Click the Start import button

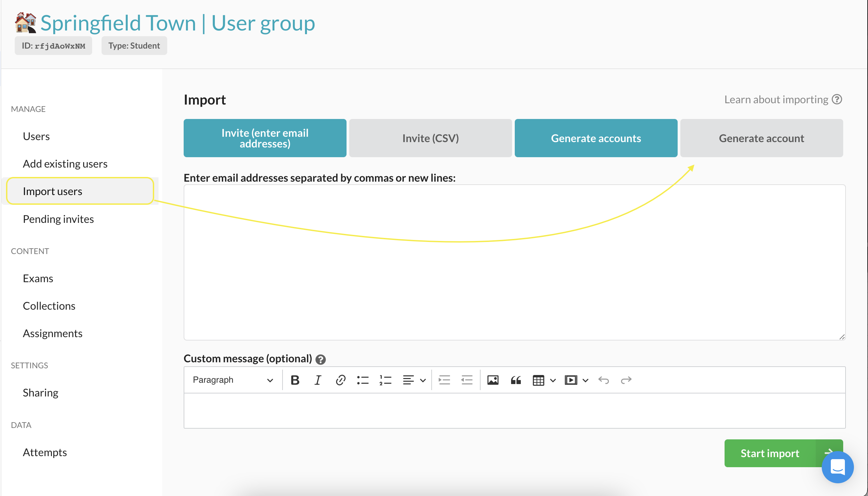click(x=770, y=453)
